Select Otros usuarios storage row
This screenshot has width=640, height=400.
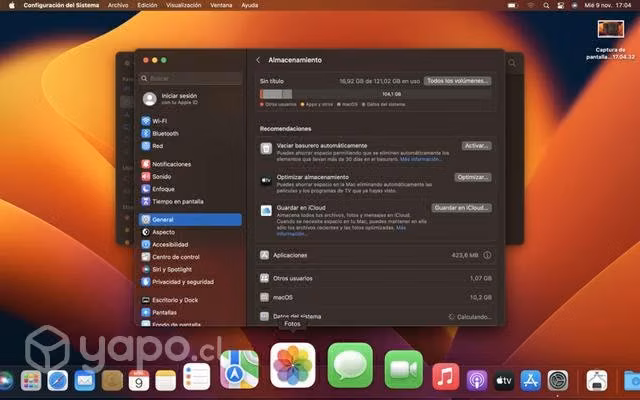point(376,278)
